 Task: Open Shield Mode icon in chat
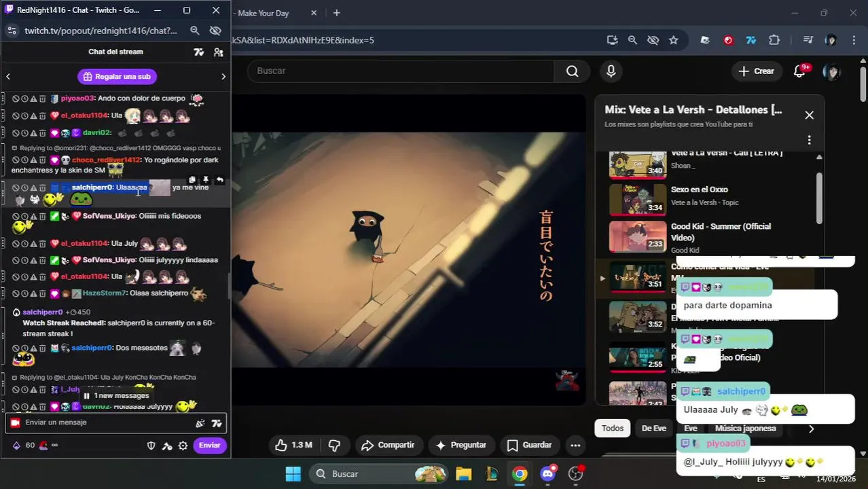(151, 446)
